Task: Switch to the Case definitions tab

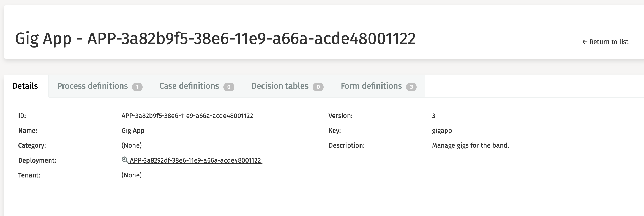Action: click(189, 86)
